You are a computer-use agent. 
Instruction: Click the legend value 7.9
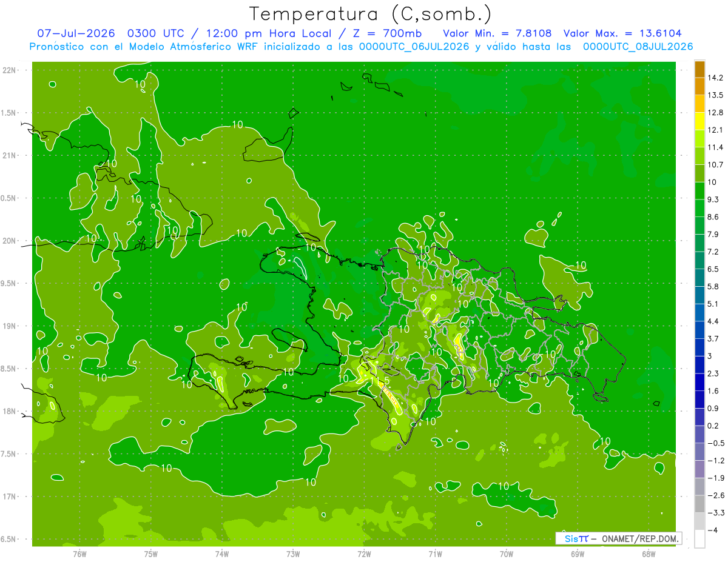[x=714, y=235]
